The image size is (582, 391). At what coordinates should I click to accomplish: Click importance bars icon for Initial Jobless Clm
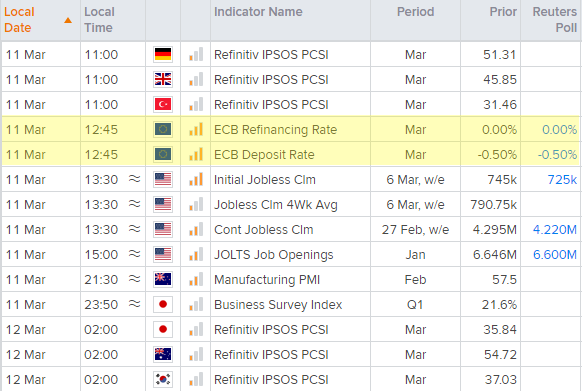[196, 179]
